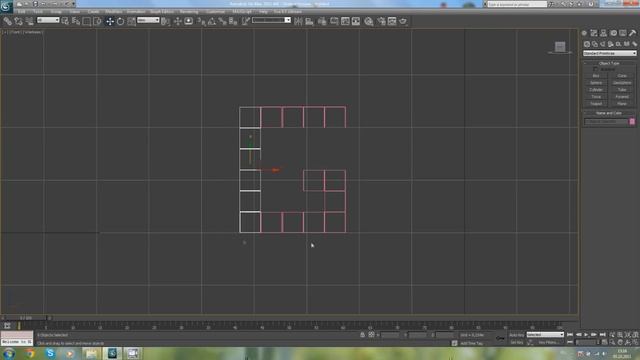Activate the Select and Scale tool

[x=131, y=21]
